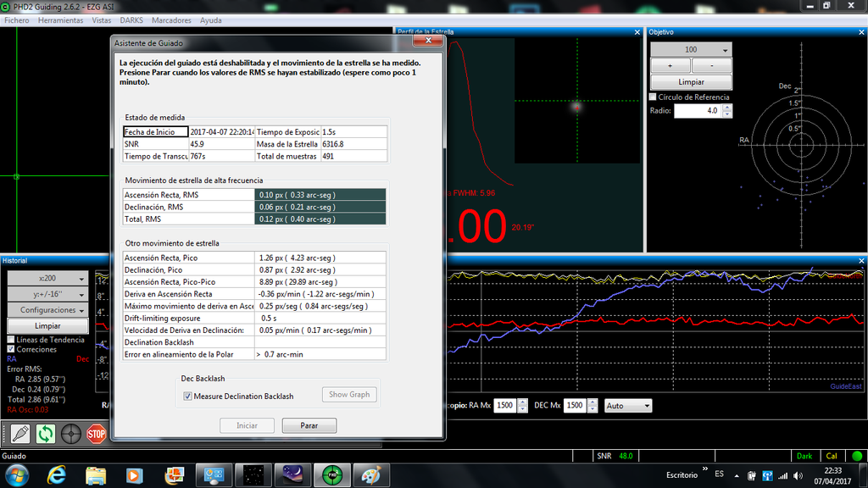Click the network signal tray icon
This screenshot has height=488, width=868.
[782, 475]
